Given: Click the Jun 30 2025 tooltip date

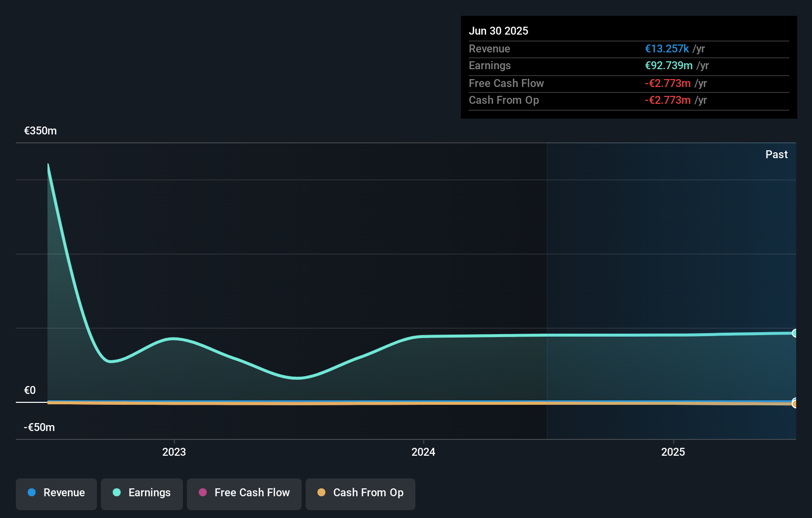Looking at the screenshot, I should pos(498,31).
